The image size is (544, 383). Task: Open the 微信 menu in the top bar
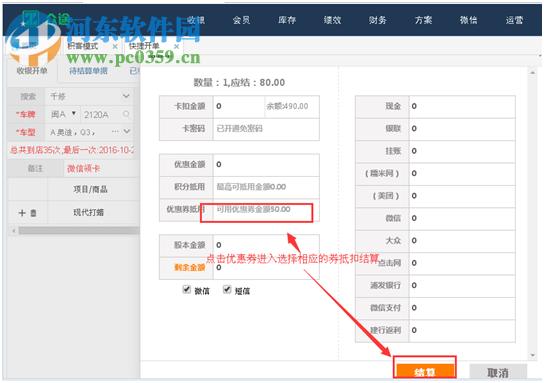pyautogui.click(x=469, y=20)
